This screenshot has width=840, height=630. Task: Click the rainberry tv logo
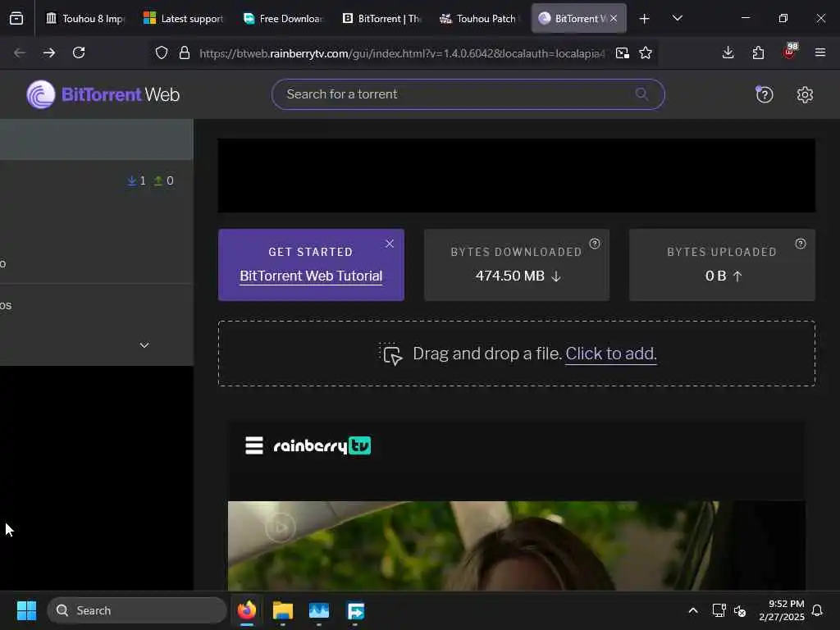click(322, 445)
